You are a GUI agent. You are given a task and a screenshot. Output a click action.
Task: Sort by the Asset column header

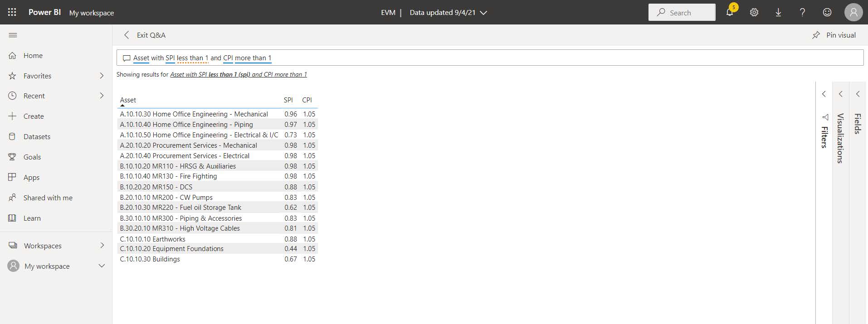coord(128,100)
